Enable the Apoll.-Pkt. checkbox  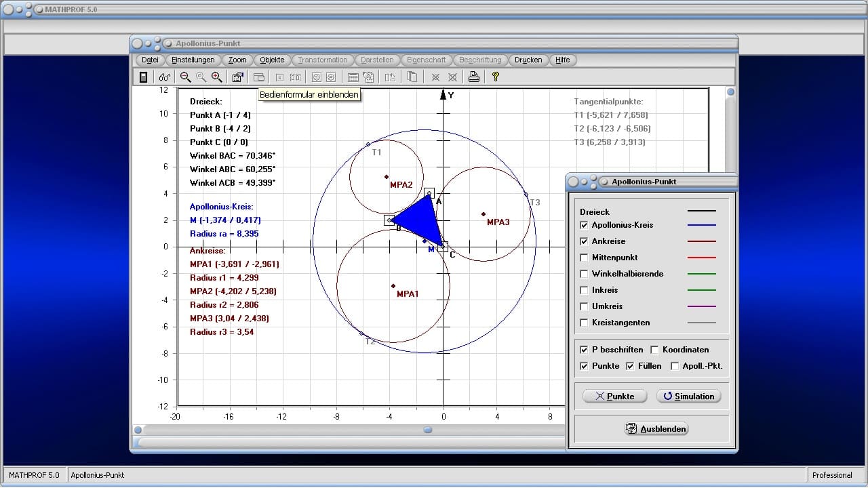(675, 366)
